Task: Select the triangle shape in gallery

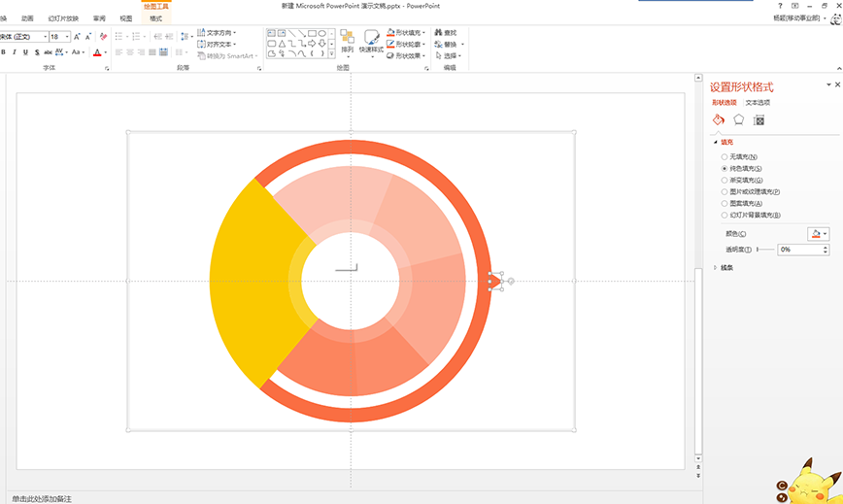Action: [282, 44]
